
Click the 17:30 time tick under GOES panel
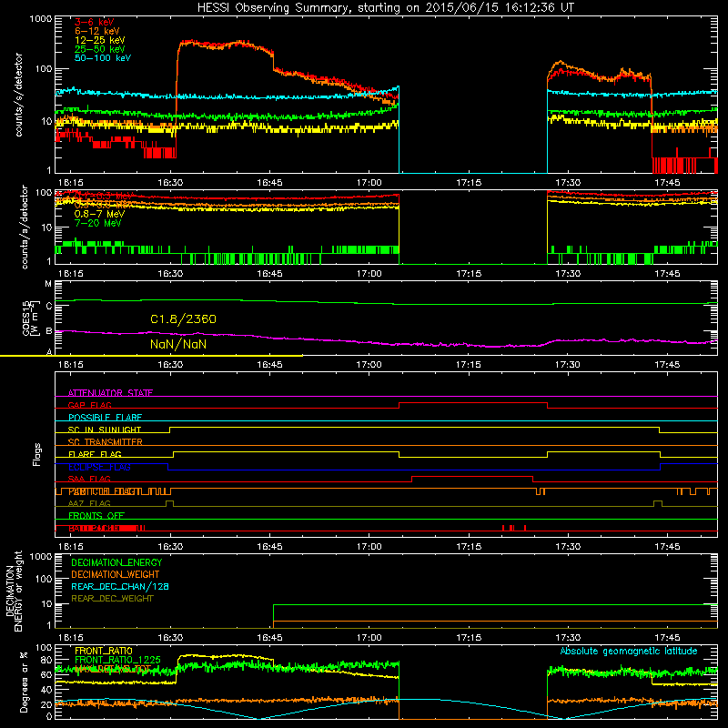(568, 365)
